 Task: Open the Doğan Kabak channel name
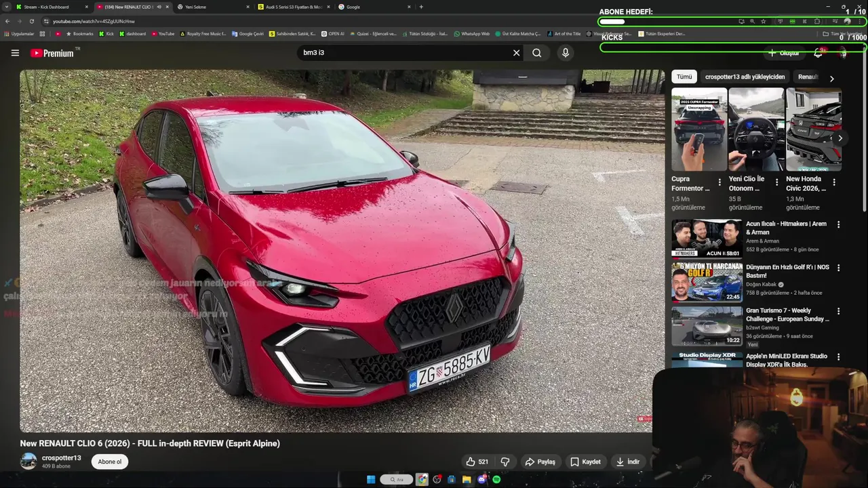(761, 285)
